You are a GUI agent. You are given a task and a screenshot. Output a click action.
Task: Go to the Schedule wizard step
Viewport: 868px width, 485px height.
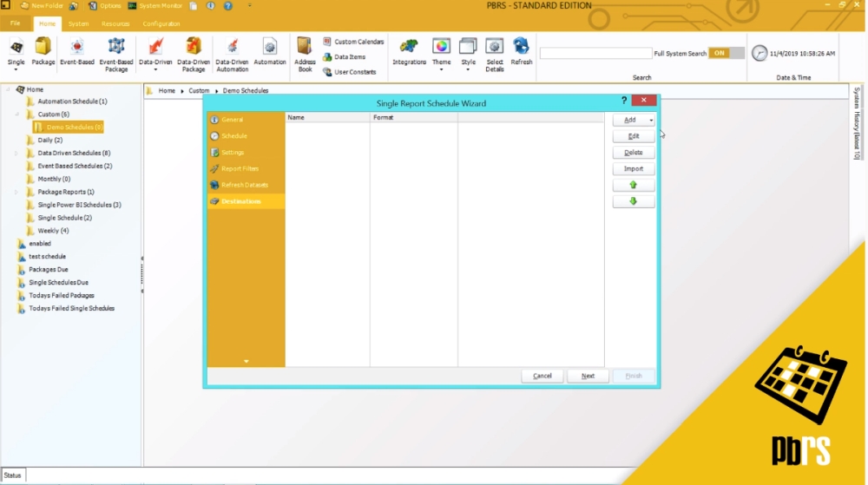tap(247, 136)
